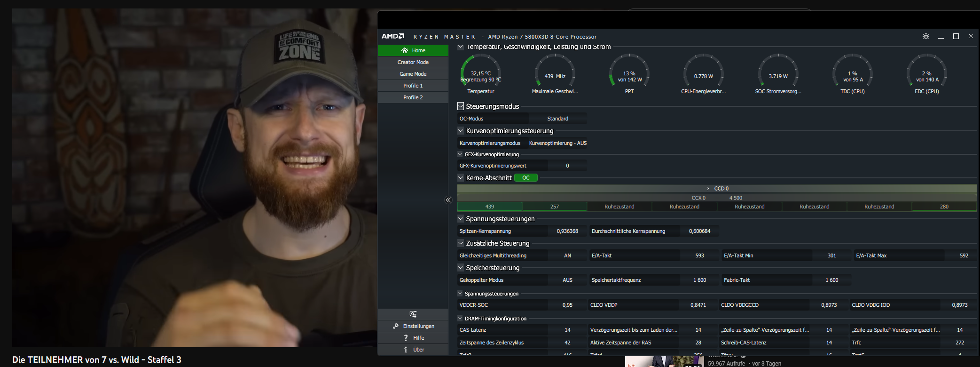This screenshot has width=980, height=367.
Task: Click core cell showing 280
Action: [944, 207]
